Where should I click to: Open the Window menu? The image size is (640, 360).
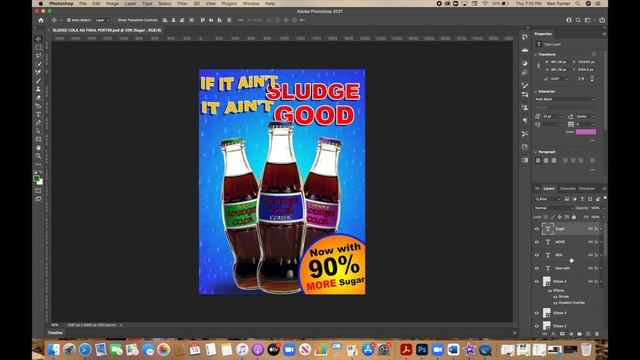pos(251,3)
